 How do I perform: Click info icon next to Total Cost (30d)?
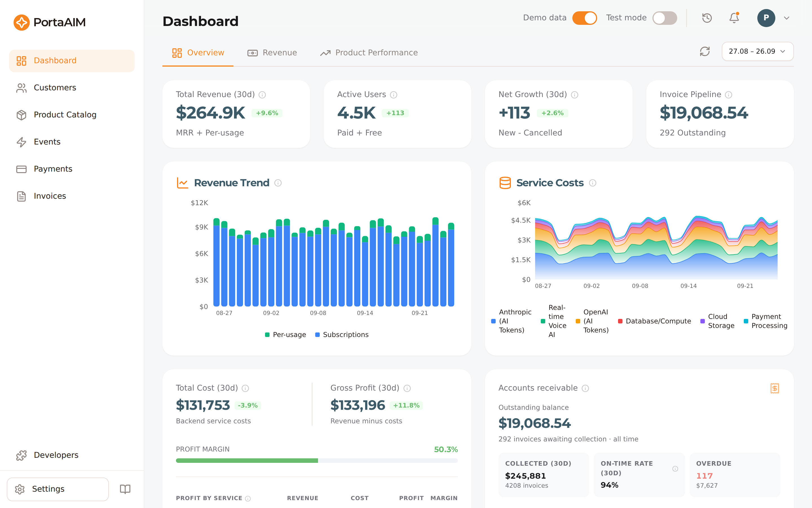pos(245,388)
